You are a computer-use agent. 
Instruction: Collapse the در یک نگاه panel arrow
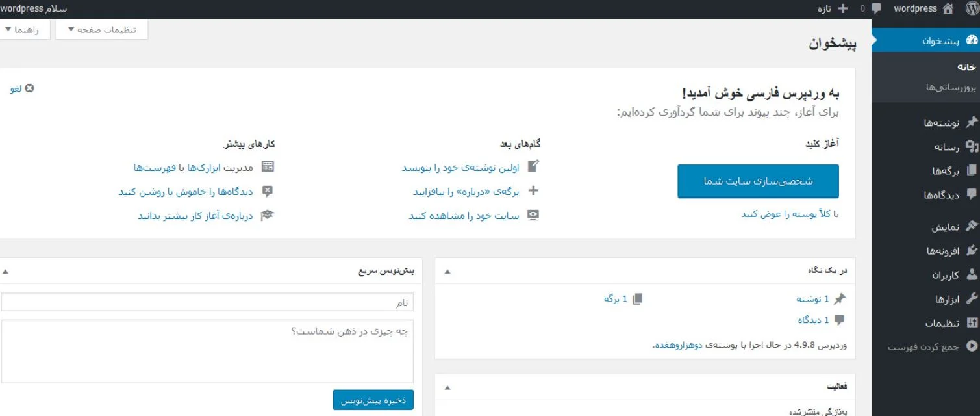click(x=447, y=271)
